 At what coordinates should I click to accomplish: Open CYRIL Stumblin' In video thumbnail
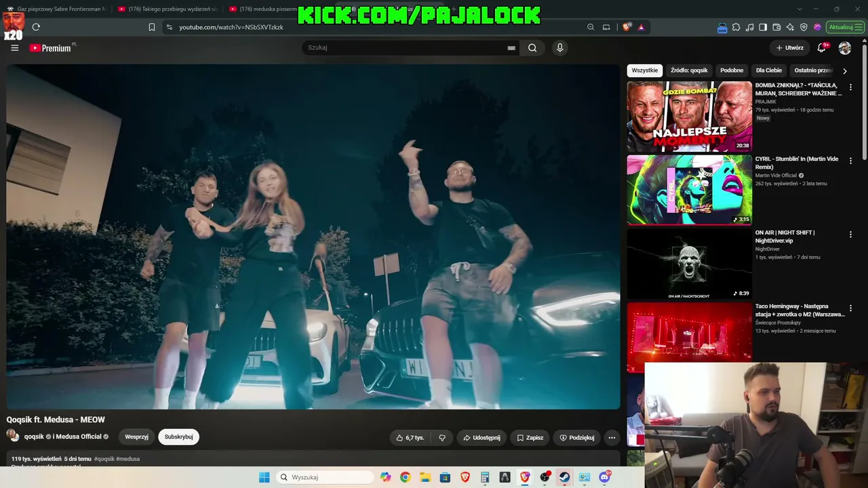pos(689,190)
